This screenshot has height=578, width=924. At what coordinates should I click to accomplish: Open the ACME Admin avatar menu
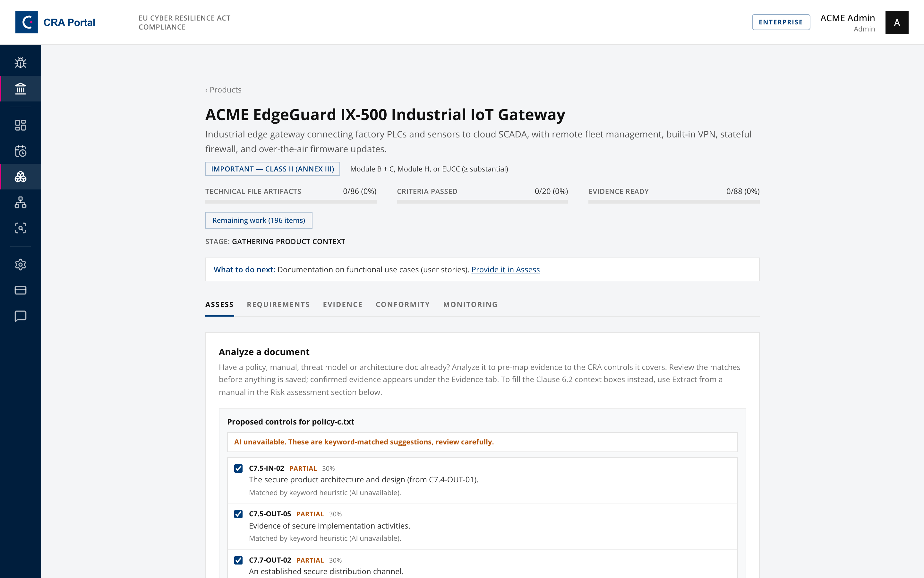click(x=896, y=22)
